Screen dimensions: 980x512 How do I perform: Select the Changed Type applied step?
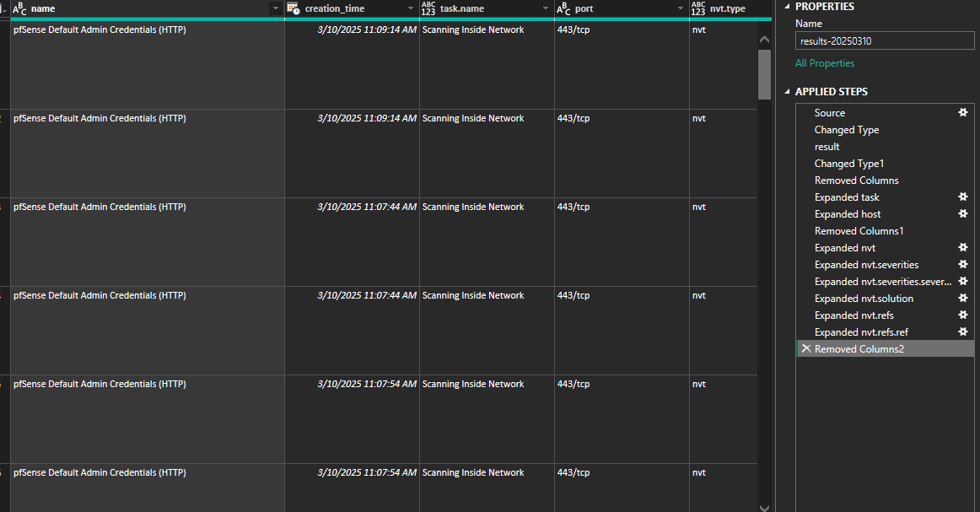[x=846, y=129]
